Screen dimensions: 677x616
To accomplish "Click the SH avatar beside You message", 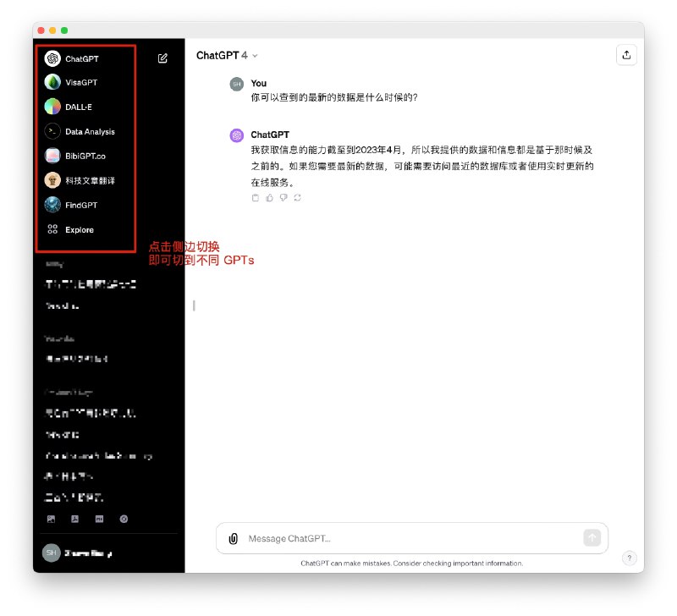I will pyautogui.click(x=237, y=84).
